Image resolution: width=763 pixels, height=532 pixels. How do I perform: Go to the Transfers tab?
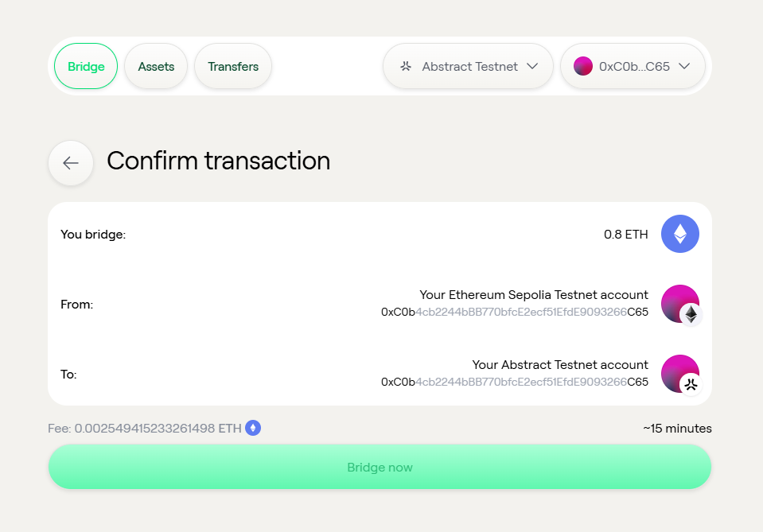pos(233,67)
